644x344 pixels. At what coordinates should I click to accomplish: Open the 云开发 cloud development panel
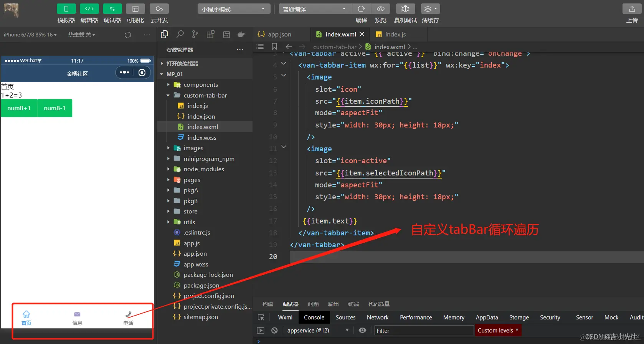click(x=159, y=9)
